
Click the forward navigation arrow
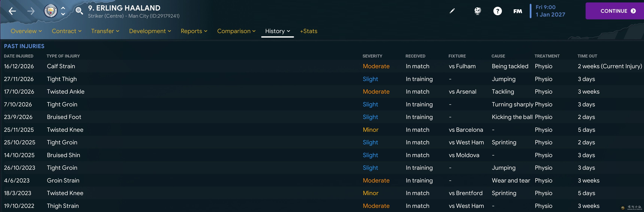31,11
